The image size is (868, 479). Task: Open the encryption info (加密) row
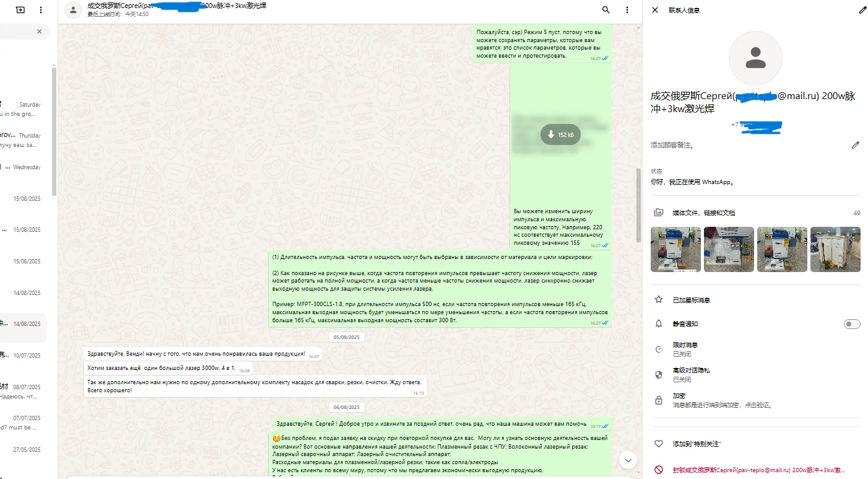click(679, 400)
